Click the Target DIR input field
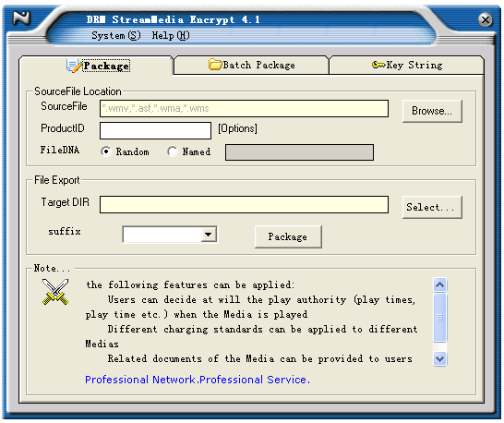The image size is (504, 423). click(x=244, y=205)
